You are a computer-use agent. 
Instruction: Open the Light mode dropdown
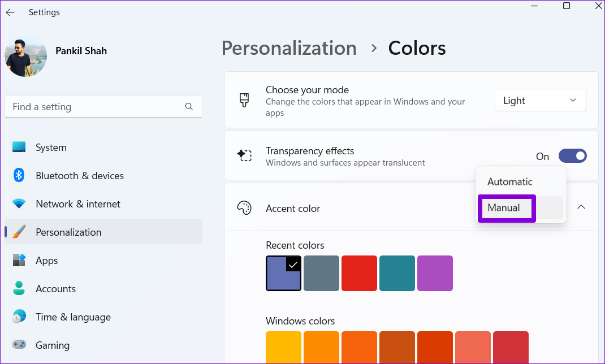pyautogui.click(x=541, y=100)
